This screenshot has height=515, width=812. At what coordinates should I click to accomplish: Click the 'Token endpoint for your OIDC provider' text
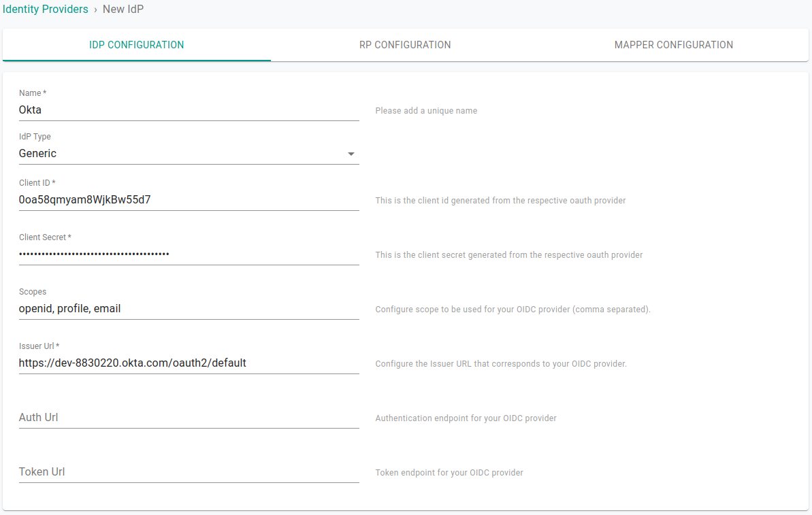pyautogui.click(x=449, y=473)
